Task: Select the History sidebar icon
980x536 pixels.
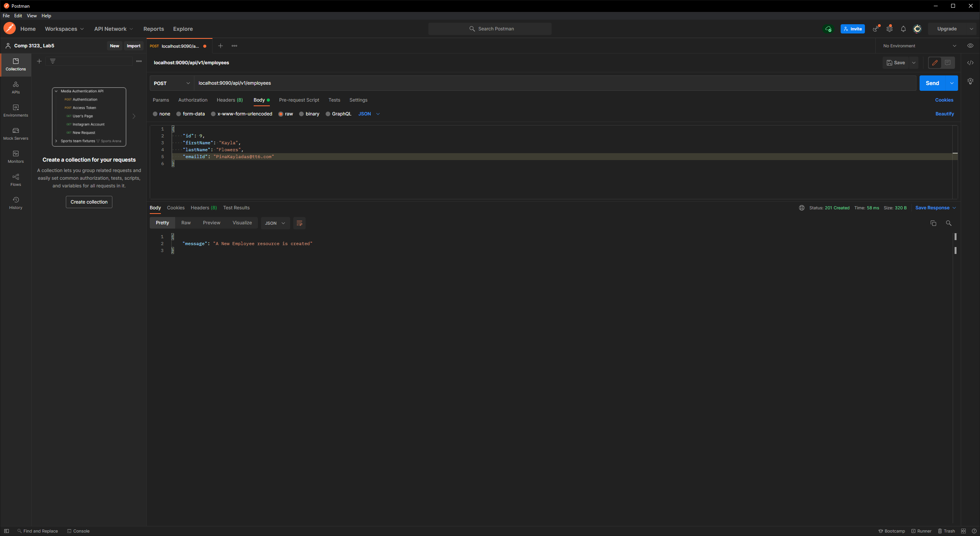Action: (x=15, y=203)
